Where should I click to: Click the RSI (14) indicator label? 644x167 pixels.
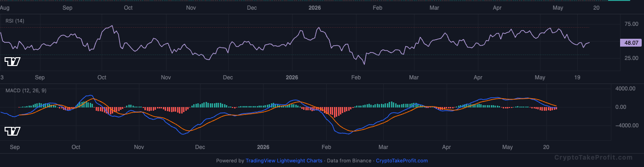click(15, 21)
